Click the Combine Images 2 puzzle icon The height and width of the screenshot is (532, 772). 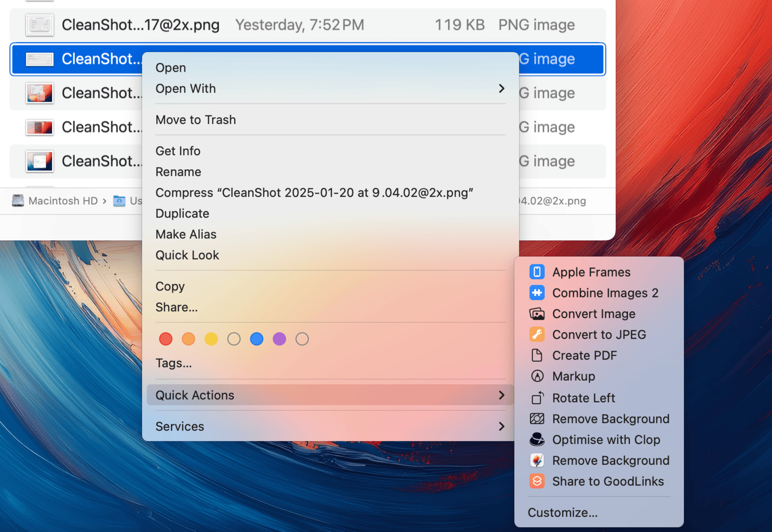point(537,293)
